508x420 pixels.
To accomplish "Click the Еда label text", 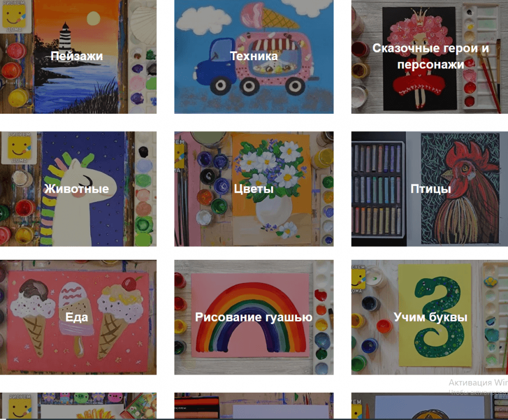I will point(77,317).
